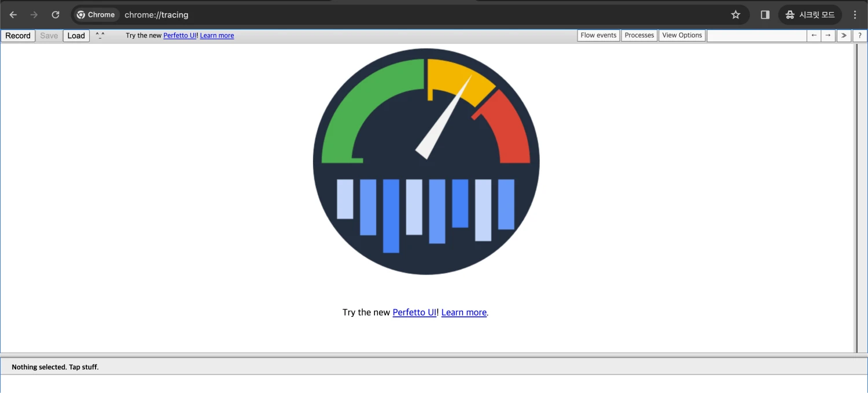Click the browser back arrow

point(13,15)
